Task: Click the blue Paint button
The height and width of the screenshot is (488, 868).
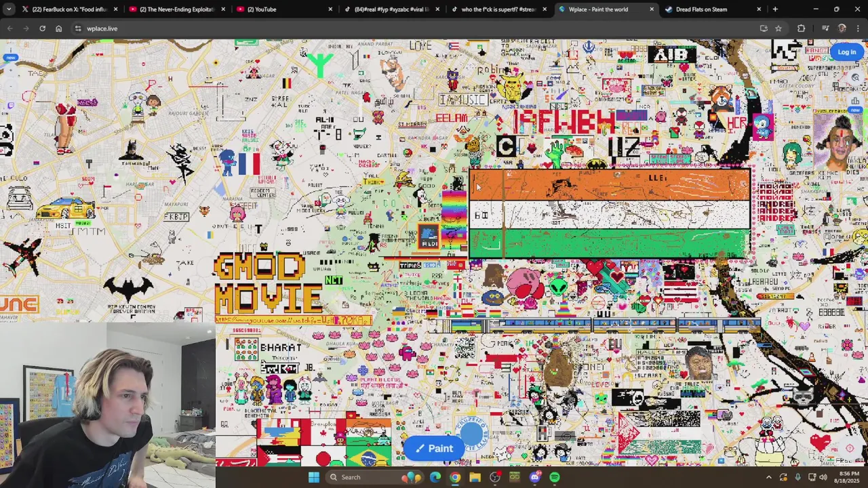Action: 434,448
